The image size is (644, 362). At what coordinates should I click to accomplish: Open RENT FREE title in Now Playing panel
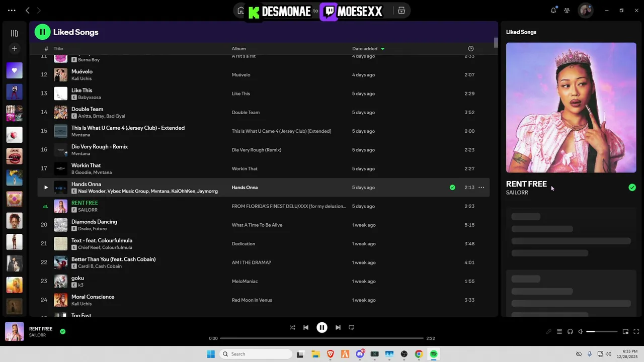click(526, 184)
